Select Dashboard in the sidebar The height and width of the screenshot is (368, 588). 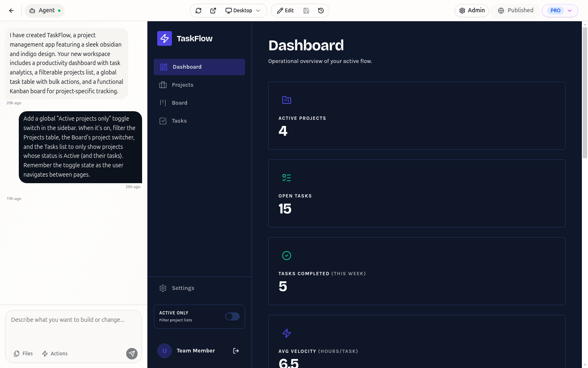tap(199, 67)
